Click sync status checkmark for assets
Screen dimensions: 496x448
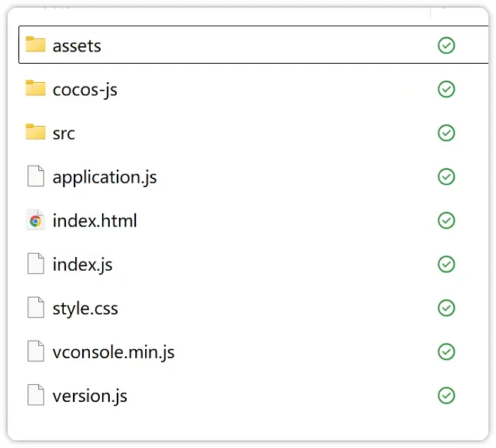[446, 45]
